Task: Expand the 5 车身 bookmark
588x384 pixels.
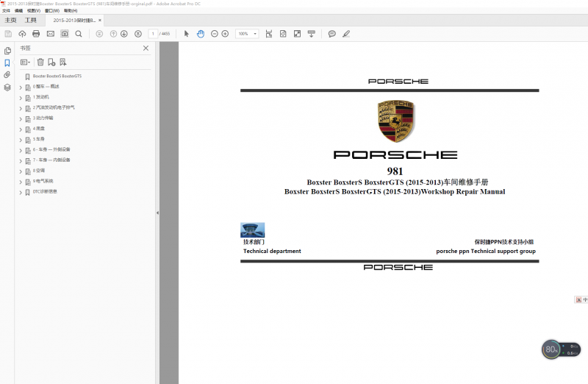Action: pyautogui.click(x=21, y=140)
